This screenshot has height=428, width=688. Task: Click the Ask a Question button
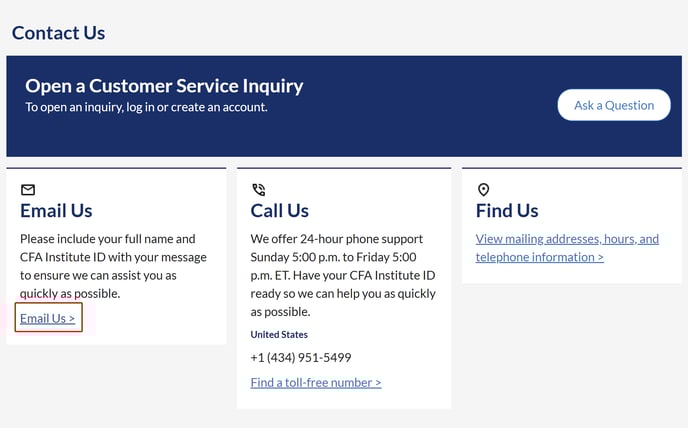coord(614,105)
